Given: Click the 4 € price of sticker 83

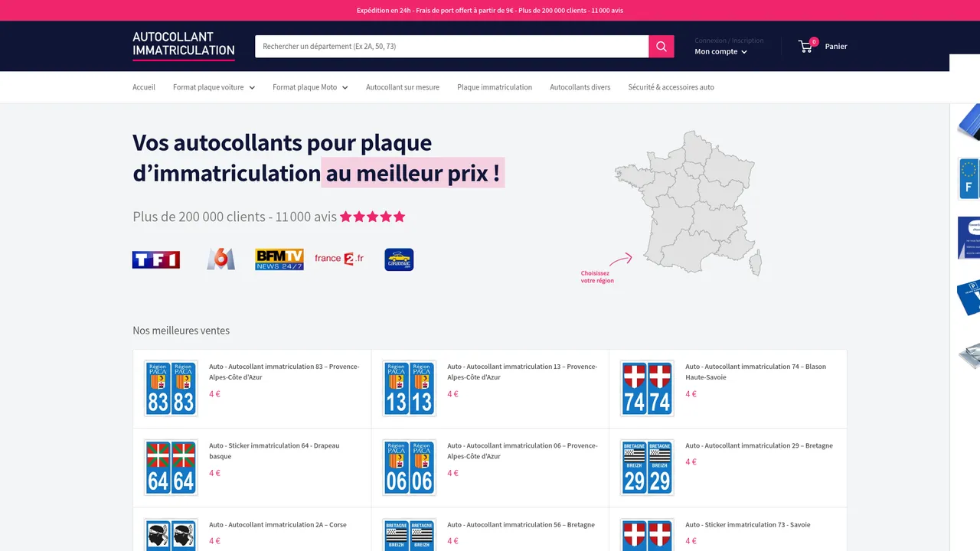Looking at the screenshot, I should tap(214, 394).
